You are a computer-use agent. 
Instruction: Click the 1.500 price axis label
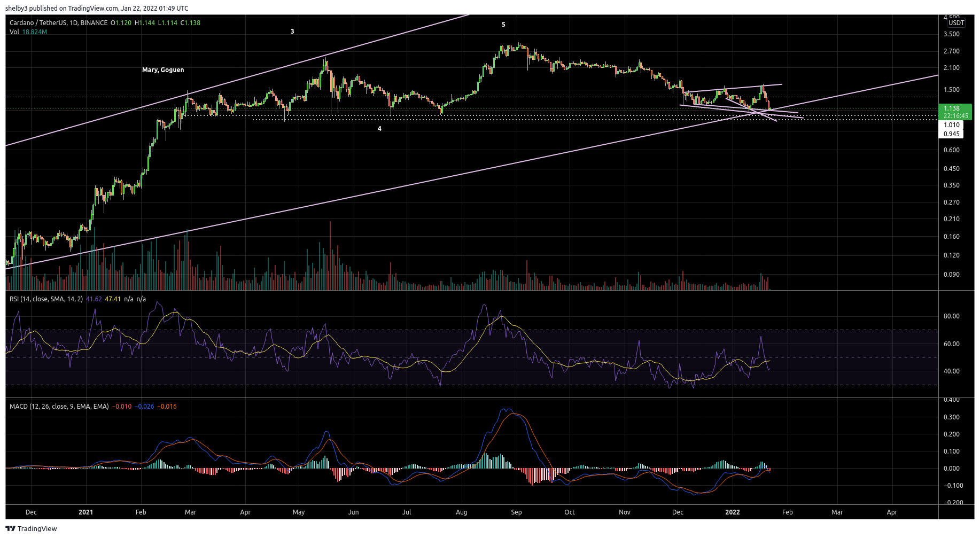pyautogui.click(x=952, y=90)
